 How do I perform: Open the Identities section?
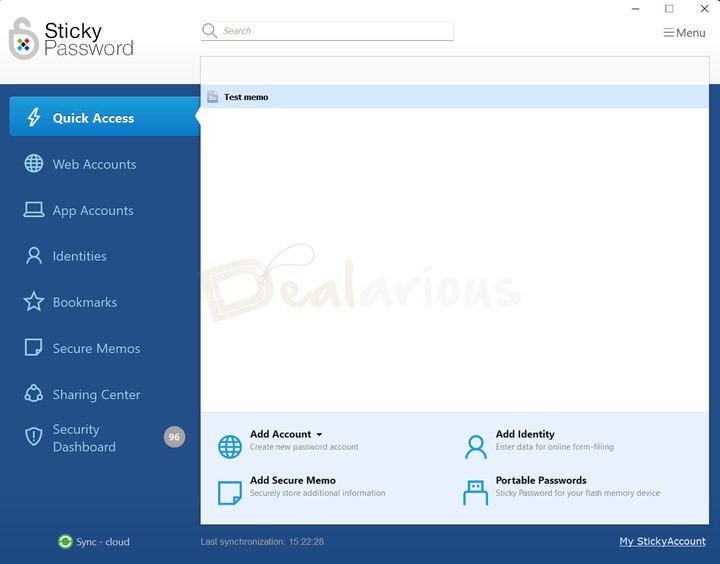coord(79,256)
